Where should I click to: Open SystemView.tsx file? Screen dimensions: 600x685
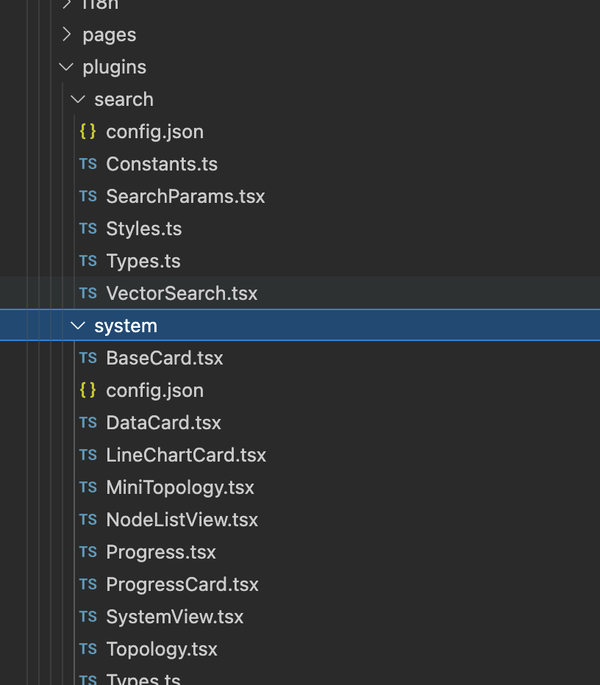coord(175,617)
